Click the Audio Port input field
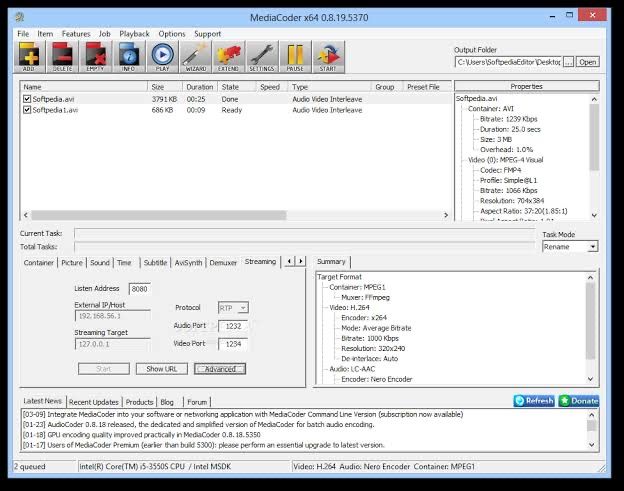624x491 pixels. pos(233,326)
